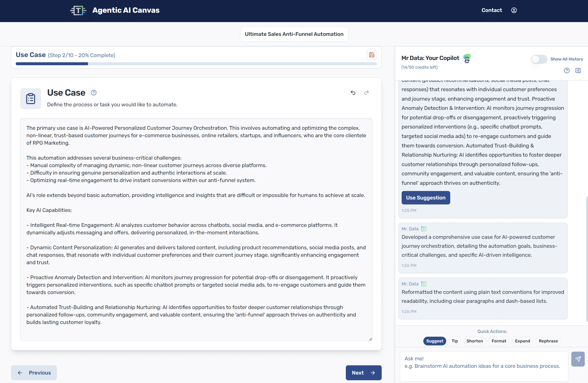Toggle the Show All History switch
The width and height of the screenshot is (588, 383).
click(539, 59)
